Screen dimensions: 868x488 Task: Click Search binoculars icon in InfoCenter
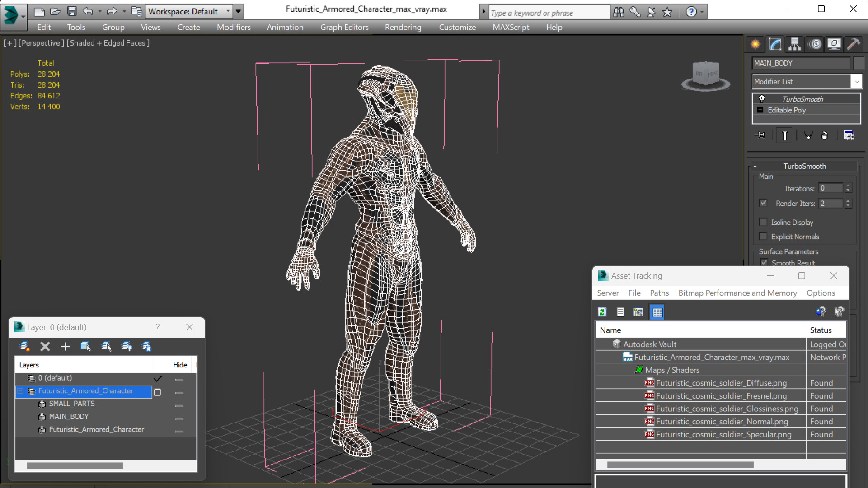click(619, 12)
